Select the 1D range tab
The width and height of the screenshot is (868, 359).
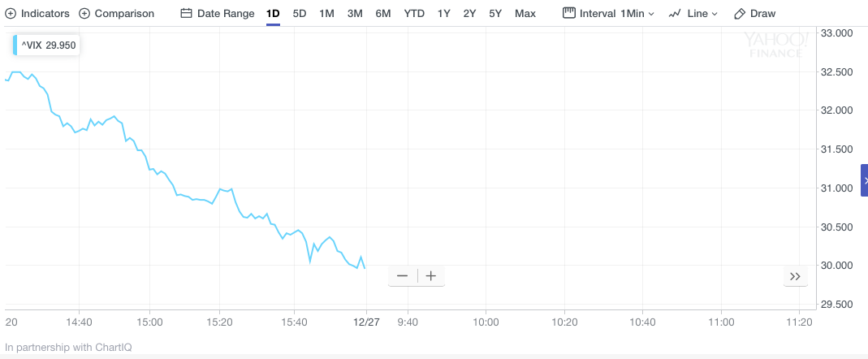(273, 14)
